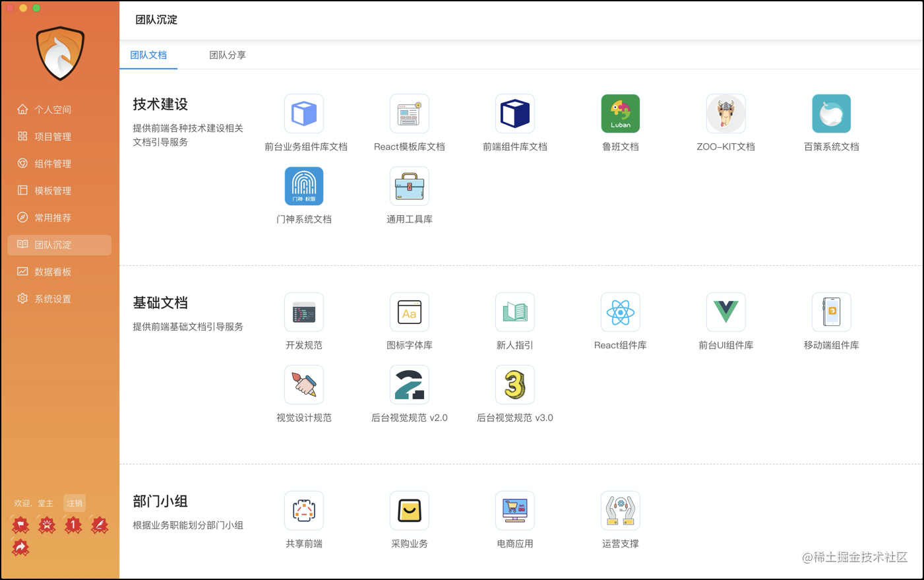The height and width of the screenshot is (580, 924).
Task: Click the share arrow achievement badge
Action: point(20,547)
